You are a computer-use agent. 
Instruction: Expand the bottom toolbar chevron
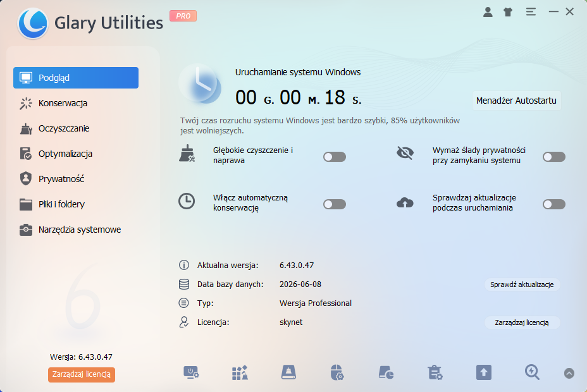[x=569, y=373]
